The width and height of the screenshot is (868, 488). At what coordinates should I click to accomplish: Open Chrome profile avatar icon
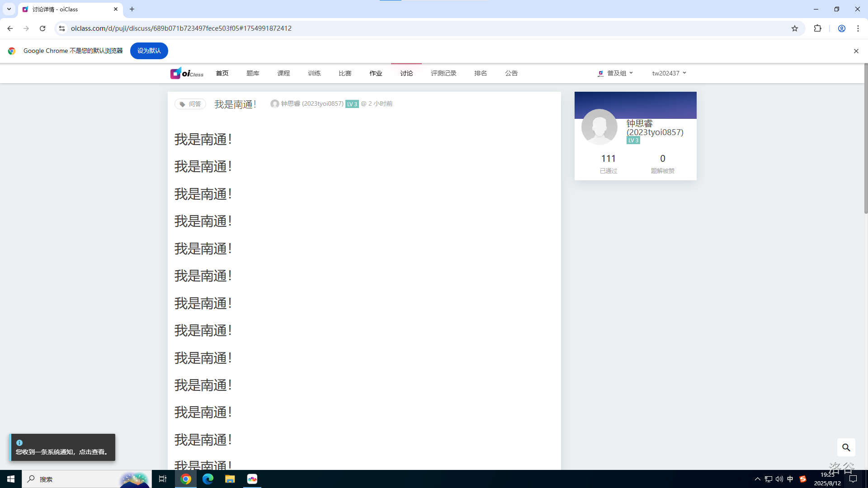click(x=841, y=28)
